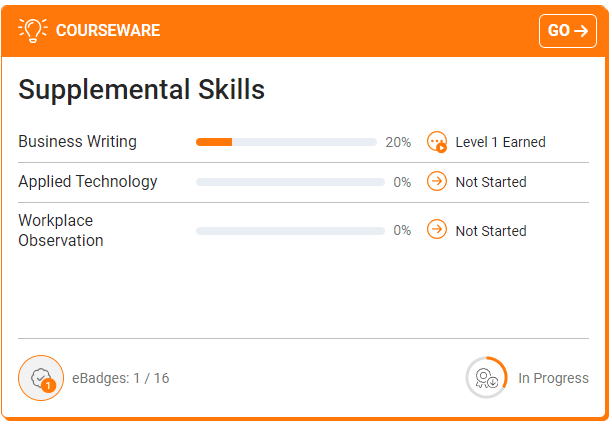The image size is (612, 424).
Task: Click the COURSEWARE header title
Action: pos(108,30)
